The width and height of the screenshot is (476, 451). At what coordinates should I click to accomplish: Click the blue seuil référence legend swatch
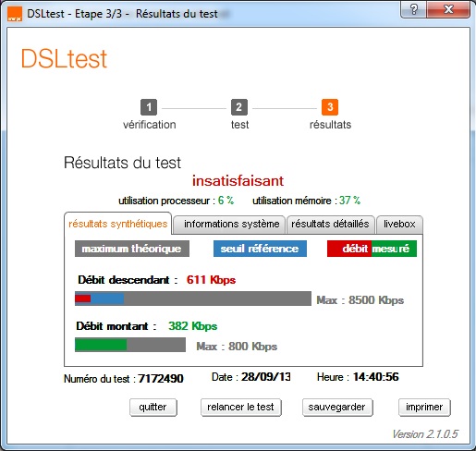coord(260,249)
